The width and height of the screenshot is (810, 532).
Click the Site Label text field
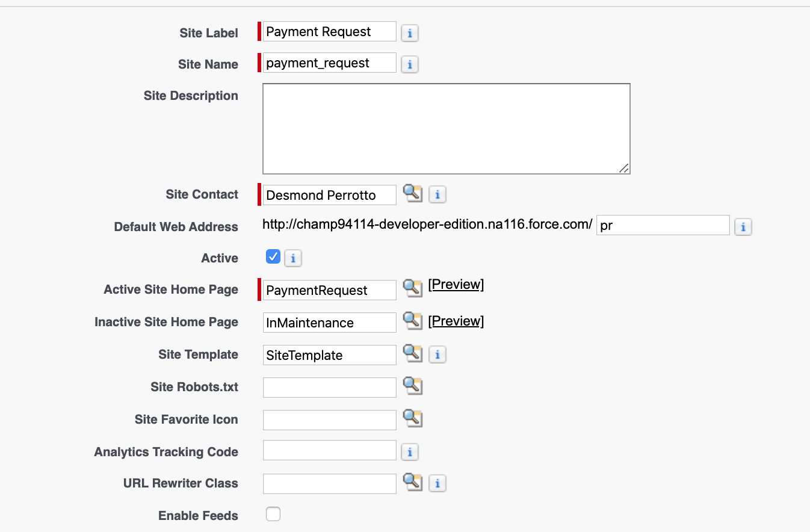329,31
